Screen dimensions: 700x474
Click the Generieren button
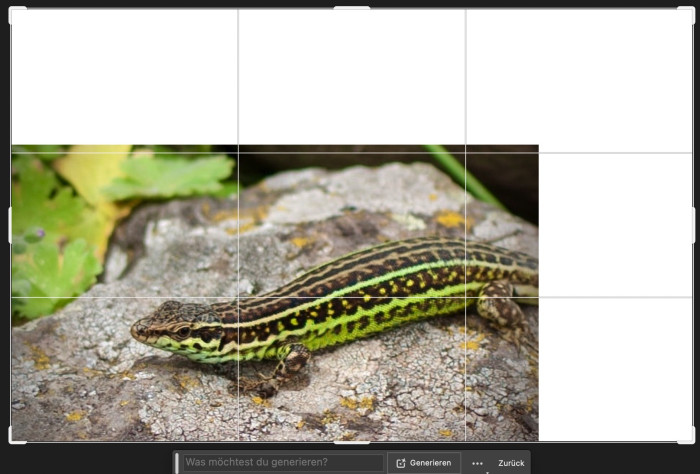click(x=423, y=463)
